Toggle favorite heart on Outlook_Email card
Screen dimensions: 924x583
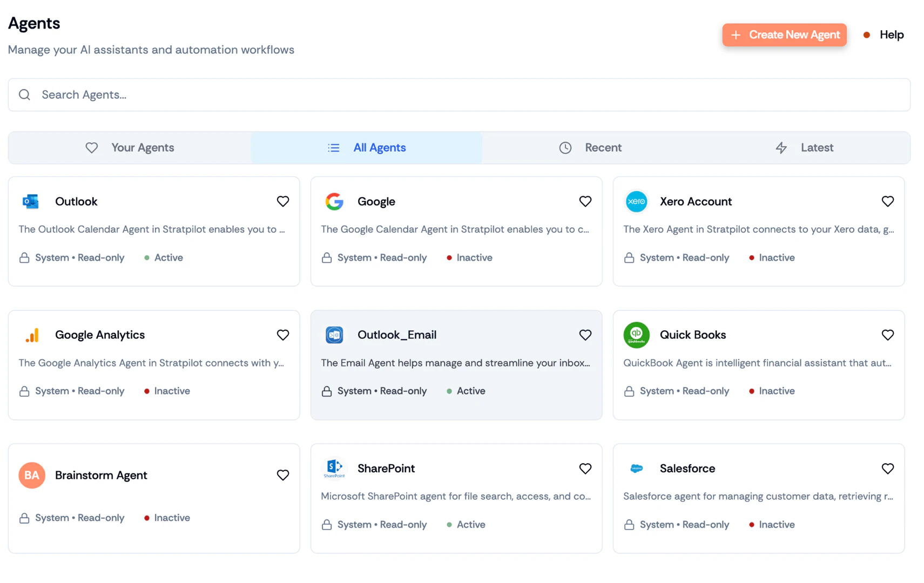pos(585,335)
